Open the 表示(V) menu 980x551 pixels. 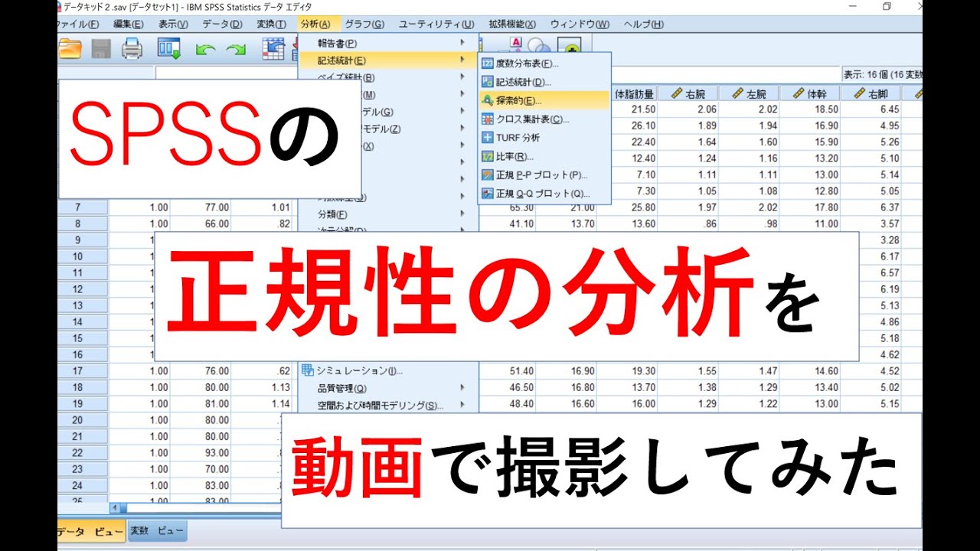click(x=173, y=24)
